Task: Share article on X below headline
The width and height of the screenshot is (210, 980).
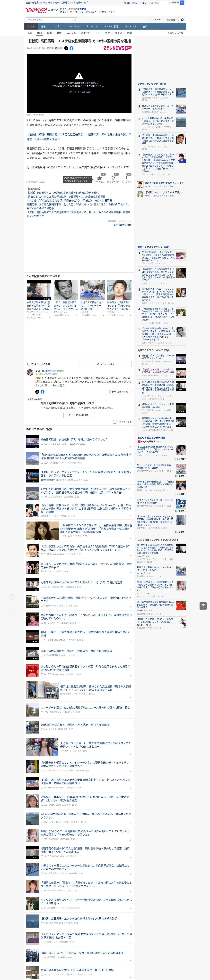Action: (x=66, y=48)
